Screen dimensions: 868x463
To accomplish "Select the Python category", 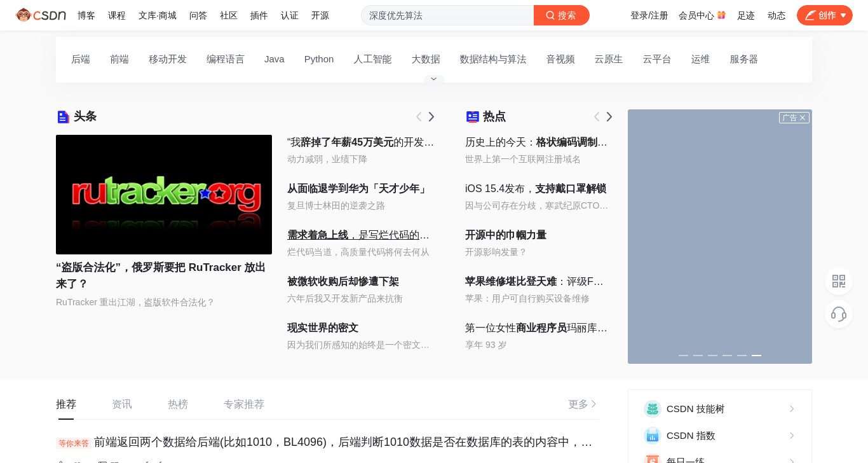I will pyautogui.click(x=319, y=59).
